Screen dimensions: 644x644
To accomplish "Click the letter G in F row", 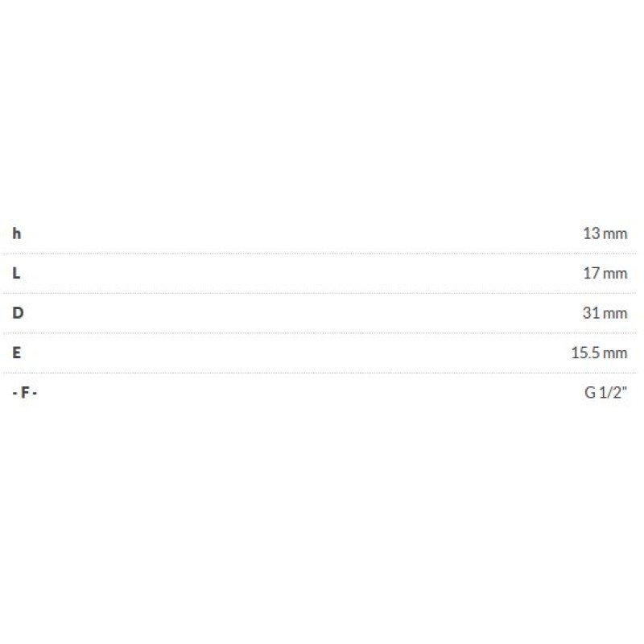I will 590,392.
